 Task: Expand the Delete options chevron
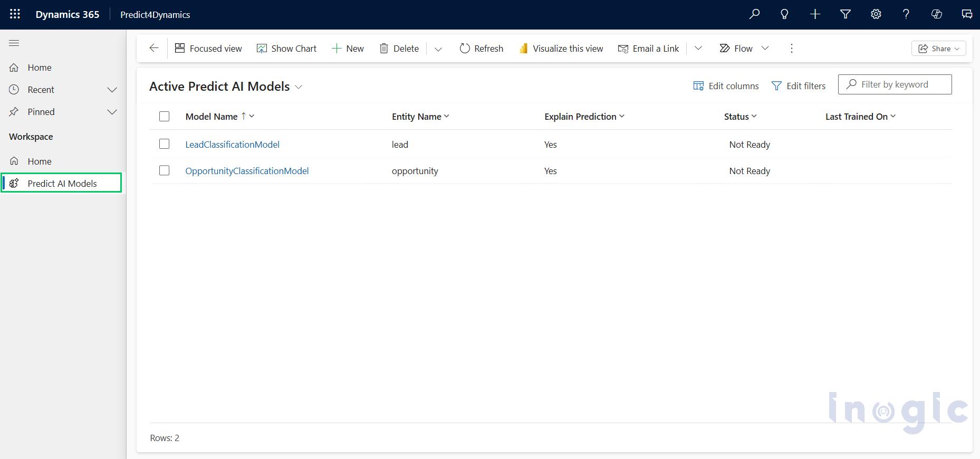pos(438,49)
